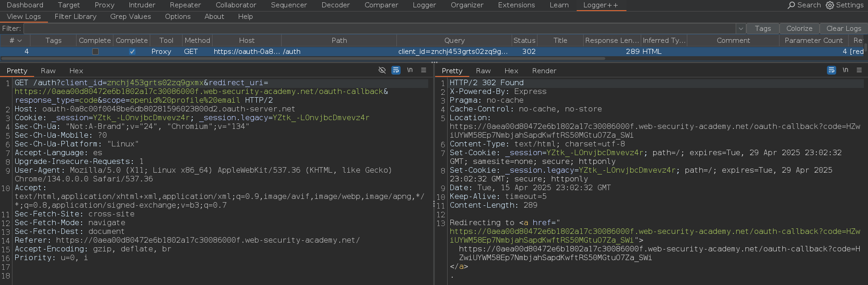Open request panel hamburger options menu
This screenshot has width=868, height=285.
[x=424, y=70]
